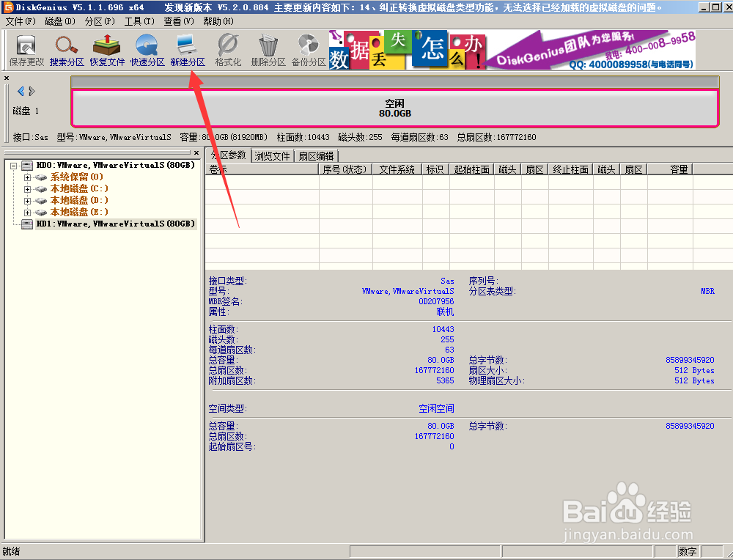The image size is (733, 560).
Task: Select the Format (格式化) toolbar icon
Action: (228, 51)
